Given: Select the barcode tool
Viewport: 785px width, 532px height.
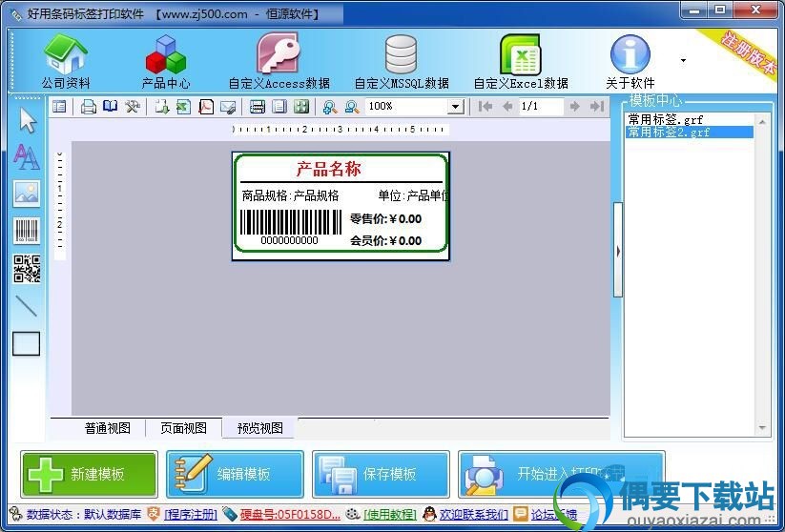Looking at the screenshot, I should coord(26,231).
